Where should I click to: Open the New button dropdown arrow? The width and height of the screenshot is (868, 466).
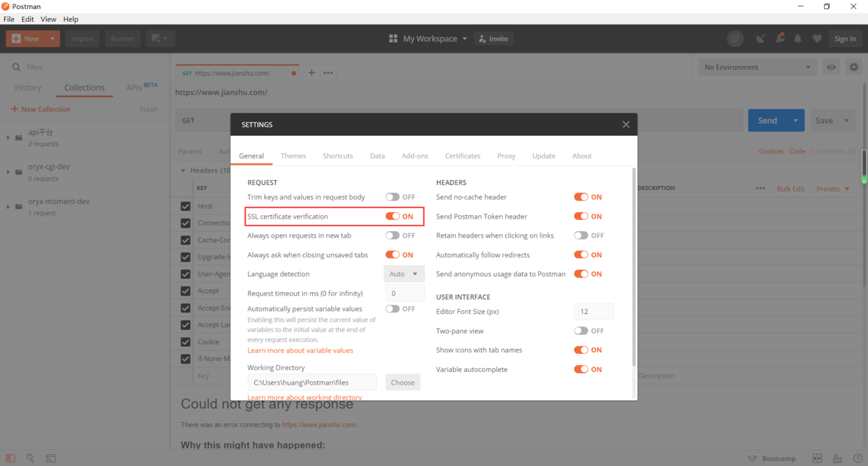[x=52, y=39]
